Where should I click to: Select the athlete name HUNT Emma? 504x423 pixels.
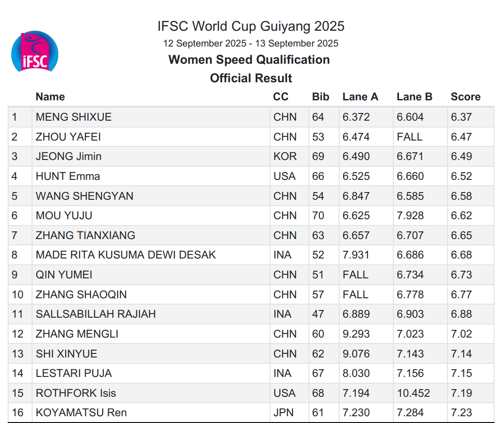point(68,176)
